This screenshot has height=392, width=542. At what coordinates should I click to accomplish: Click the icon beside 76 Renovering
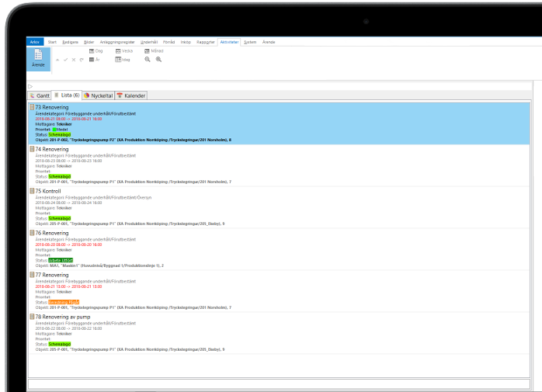(x=32, y=233)
